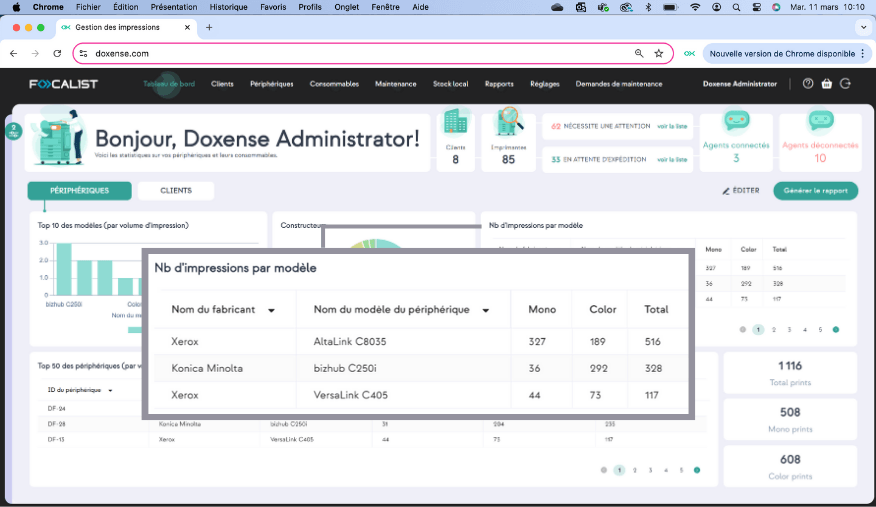Click the date Mar. 11 mars 10:10
The width and height of the screenshot is (876, 507).
pos(827,7)
